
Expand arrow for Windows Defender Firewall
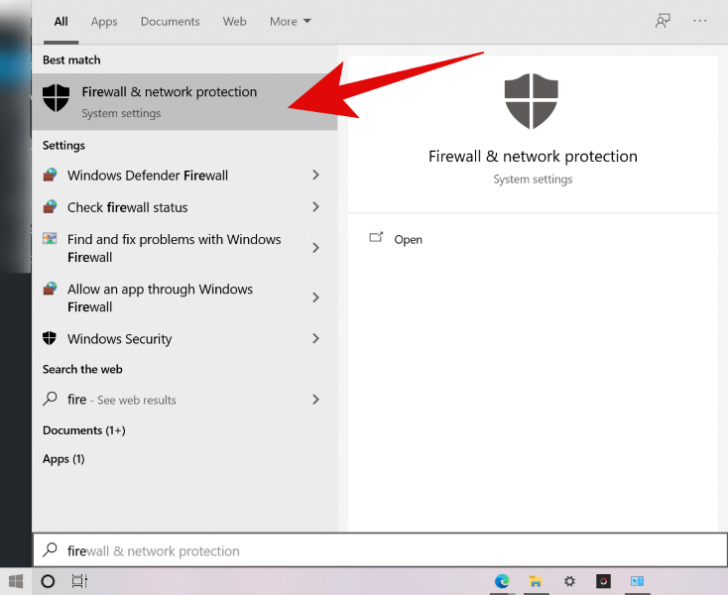(316, 175)
